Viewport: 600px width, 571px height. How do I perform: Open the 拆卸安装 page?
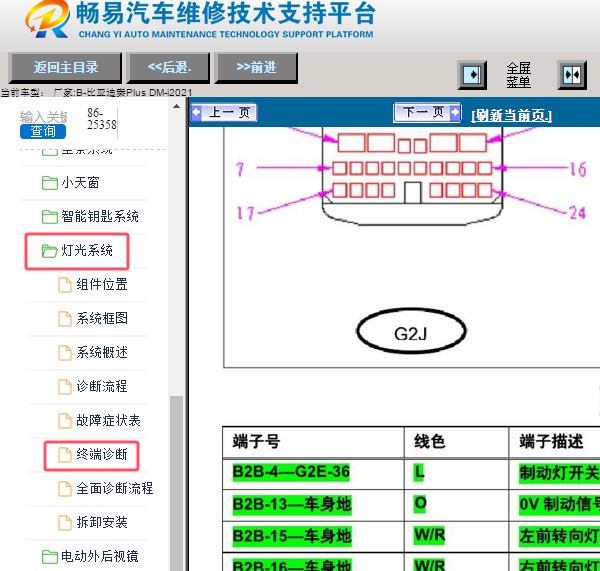(x=102, y=522)
